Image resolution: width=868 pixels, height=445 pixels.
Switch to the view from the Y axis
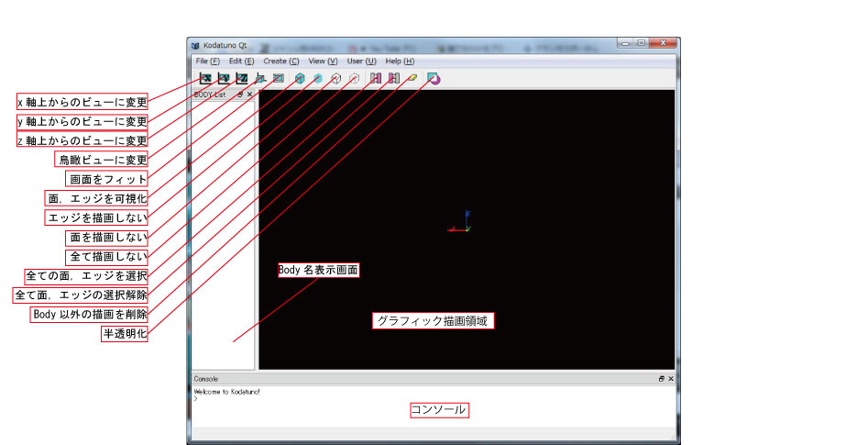[x=224, y=78]
